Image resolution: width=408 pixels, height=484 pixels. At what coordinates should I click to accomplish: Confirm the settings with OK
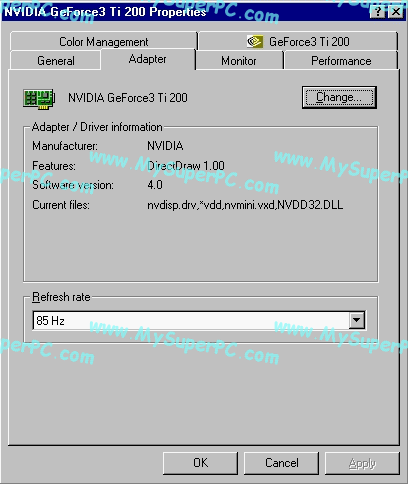200,463
